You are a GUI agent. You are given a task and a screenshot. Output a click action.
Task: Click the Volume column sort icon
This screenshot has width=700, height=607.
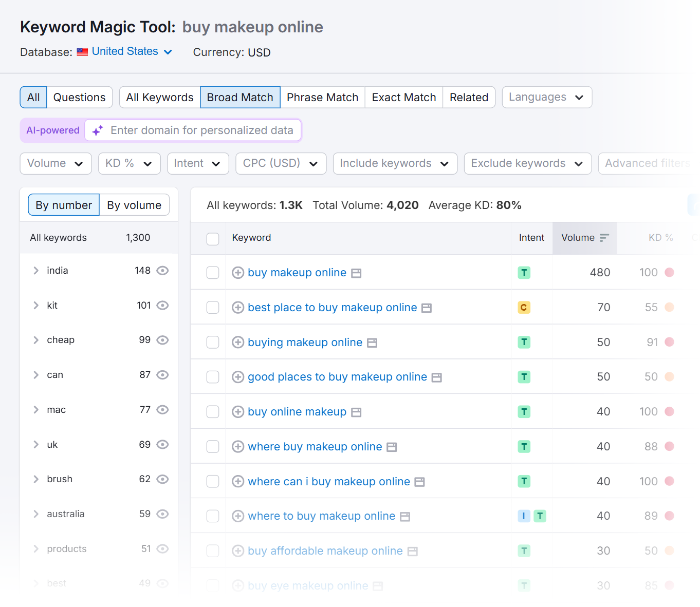click(604, 238)
